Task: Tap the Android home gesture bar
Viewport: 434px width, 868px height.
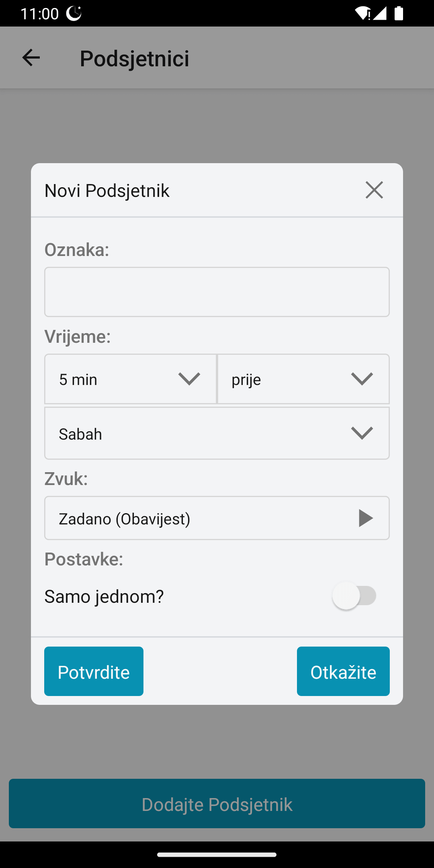Action: pos(217,855)
